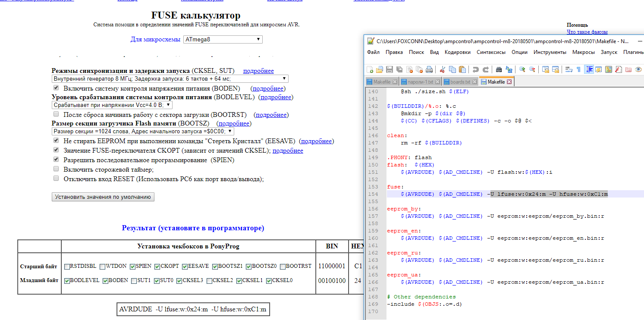This screenshot has height=320, width=644.
Task: Toggle the CKOPT fuse value checkbox
Action: tap(56, 150)
